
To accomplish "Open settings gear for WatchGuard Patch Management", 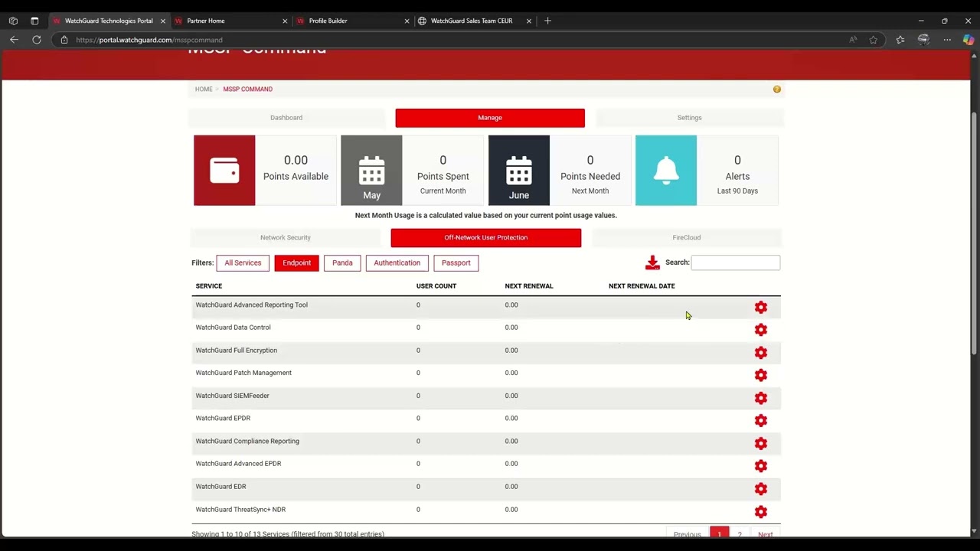I will pyautogui.click(x=760, y=375).
